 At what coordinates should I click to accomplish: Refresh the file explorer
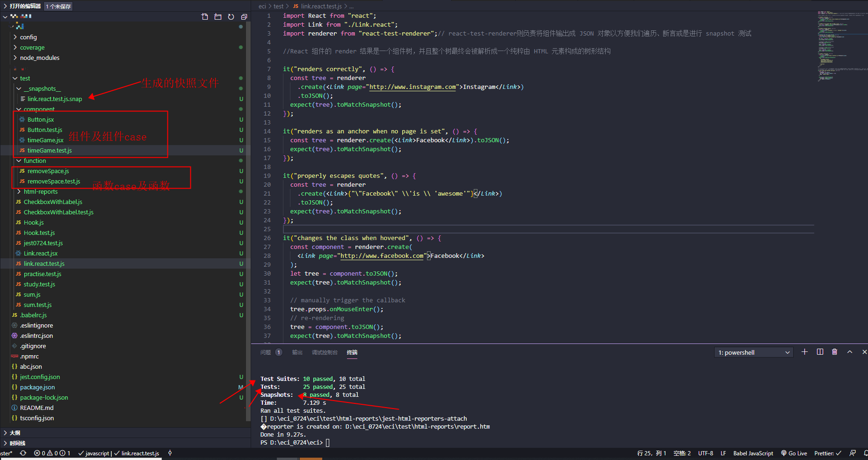coord(231,17)
